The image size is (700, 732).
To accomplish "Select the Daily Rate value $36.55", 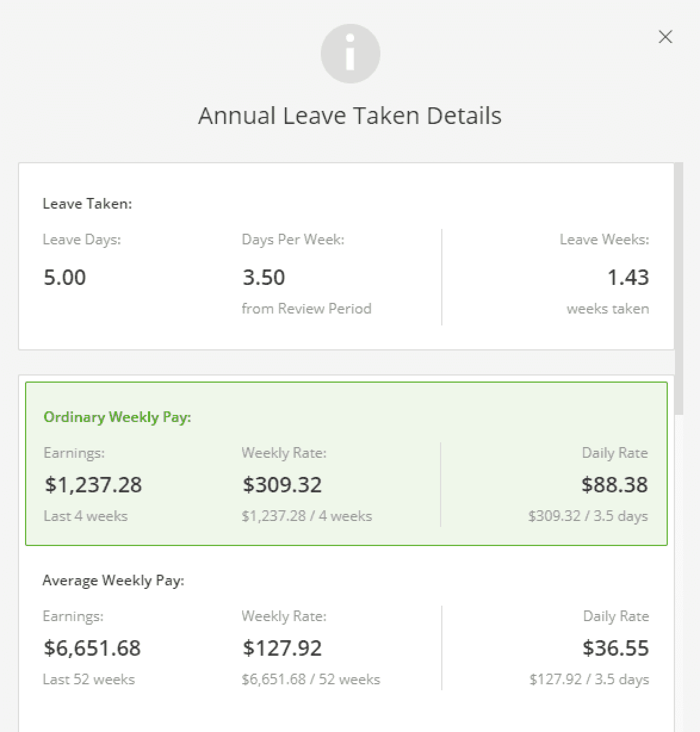I will click(x=616, y=648).
